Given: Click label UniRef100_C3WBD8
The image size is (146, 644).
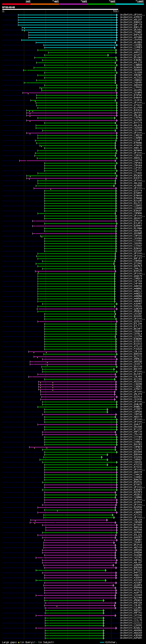Looking at the screenshot, I should (131, 65).
